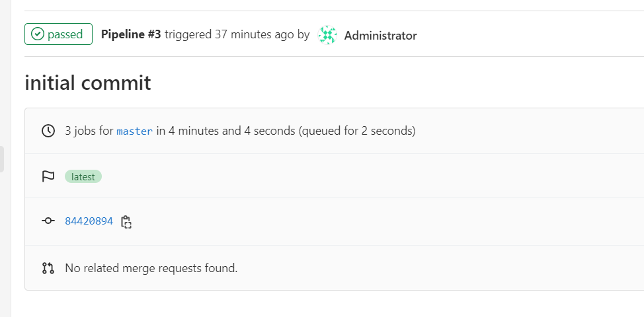
Task: Click the check circle icon in passed badge
Action: tap(38, 34)
